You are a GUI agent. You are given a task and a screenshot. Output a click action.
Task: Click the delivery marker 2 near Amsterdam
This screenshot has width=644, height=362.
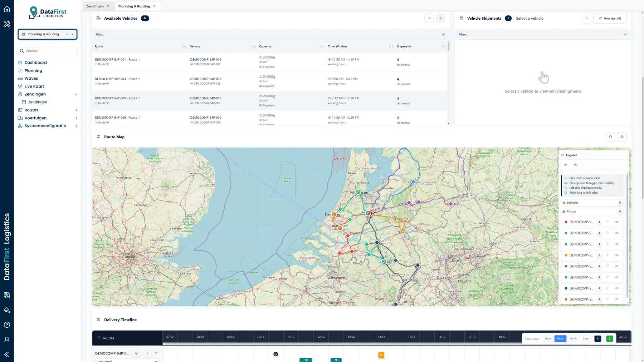[358, 192]
